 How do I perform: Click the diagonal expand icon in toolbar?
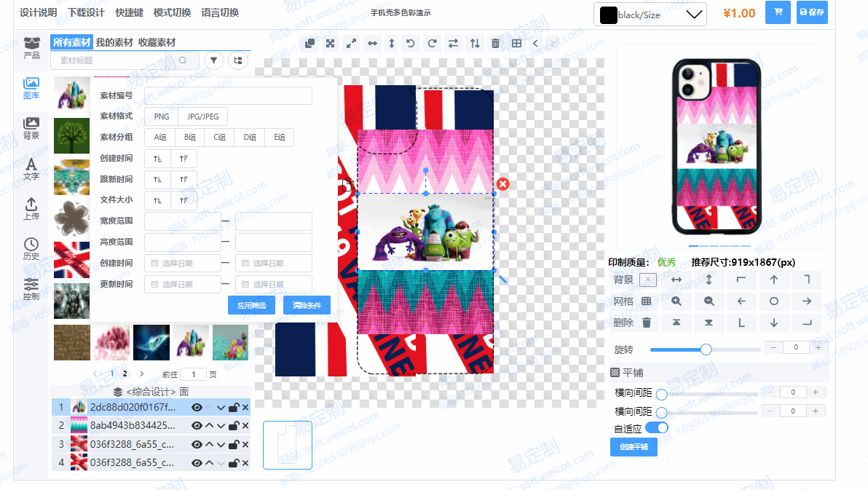pyautogui.click(x=351, y=43)
